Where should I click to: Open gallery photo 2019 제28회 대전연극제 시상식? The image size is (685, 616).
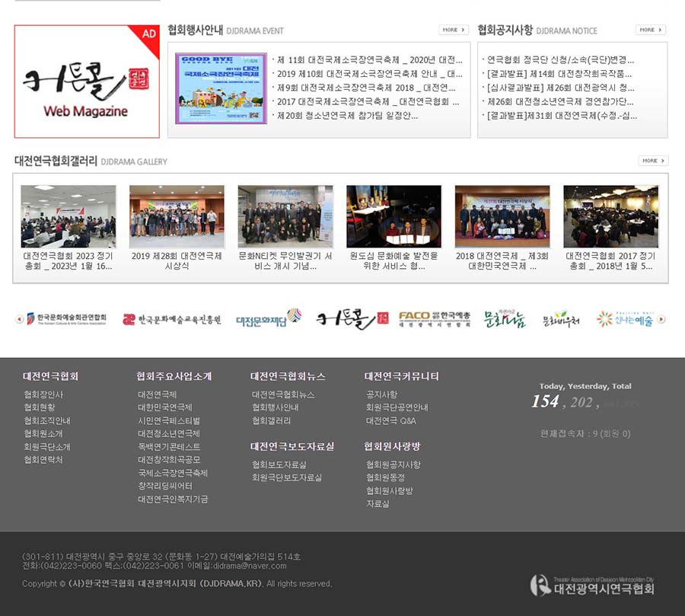click(177, 216)
